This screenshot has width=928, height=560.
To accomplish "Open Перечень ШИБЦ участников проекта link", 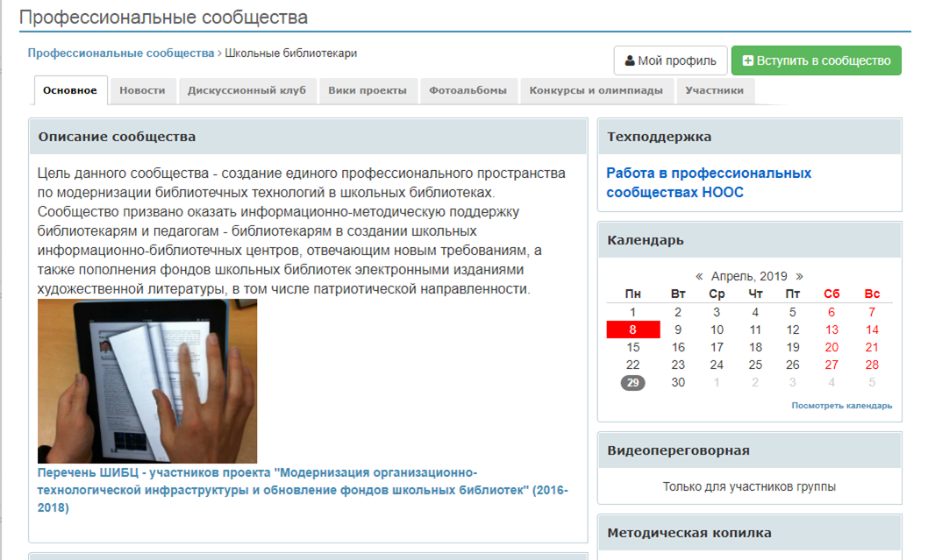I will (x=303, y=490).
